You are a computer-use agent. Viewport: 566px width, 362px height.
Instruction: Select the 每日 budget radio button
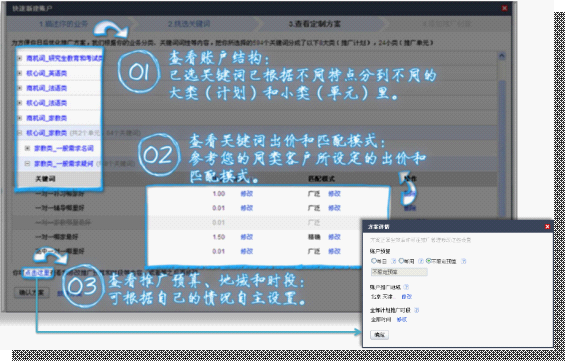(374, 261)
